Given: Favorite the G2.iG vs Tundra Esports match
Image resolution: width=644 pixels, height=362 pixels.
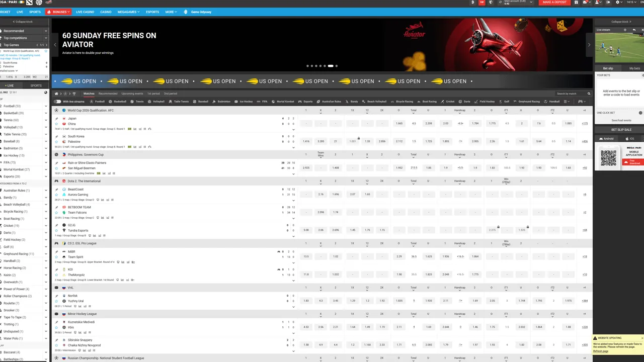Looking at the screenshot, I should pyautogui.click(x=56, y=230).
